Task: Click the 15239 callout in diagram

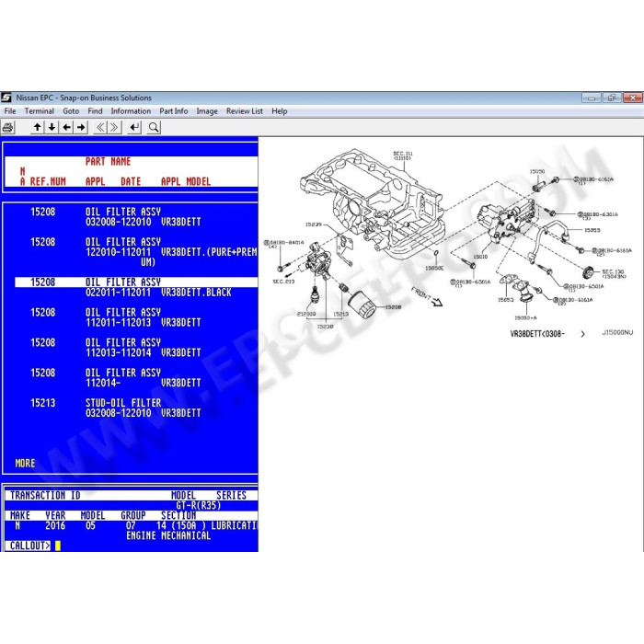Action: [314, 224]
